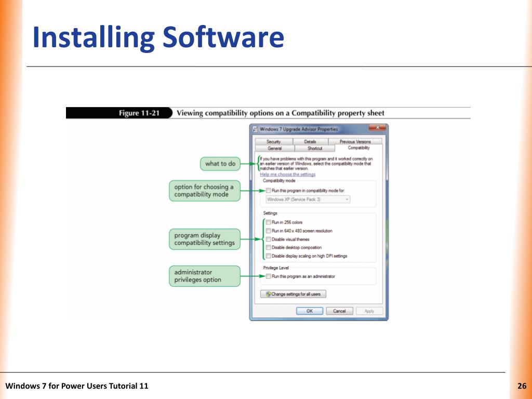532x399 pixels.
Task: Switch to the Details tab
Action: (310, 141)
